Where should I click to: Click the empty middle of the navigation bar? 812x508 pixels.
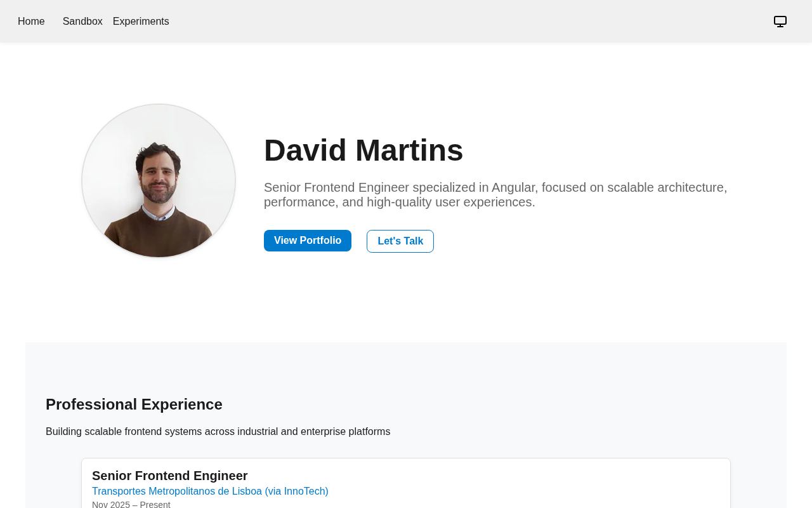pos(444,22)
